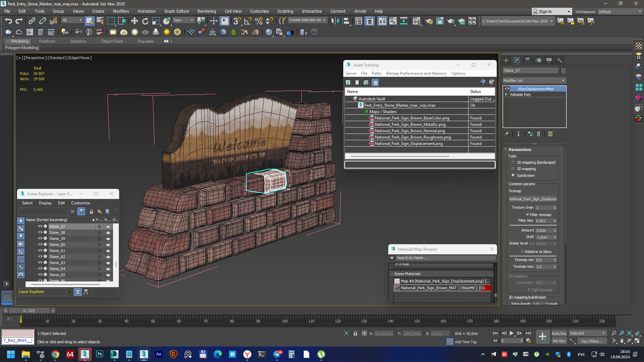
Task: Select 2D mapping (landscape) type
Action: point(513,162)
